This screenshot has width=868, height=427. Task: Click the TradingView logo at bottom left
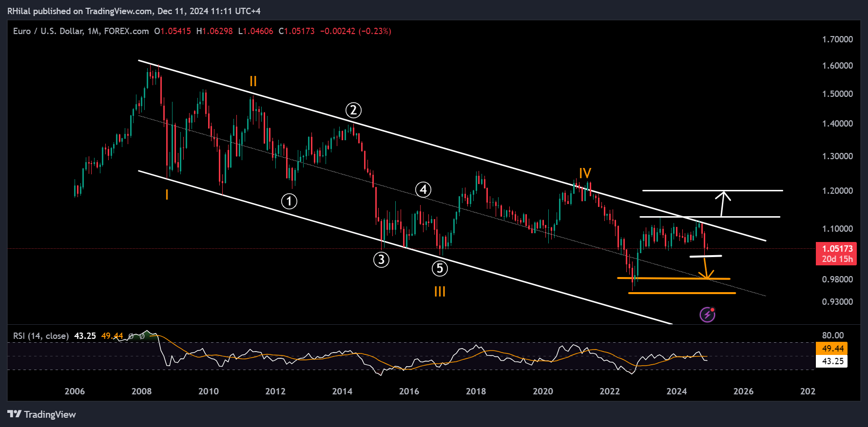(42, 414)
